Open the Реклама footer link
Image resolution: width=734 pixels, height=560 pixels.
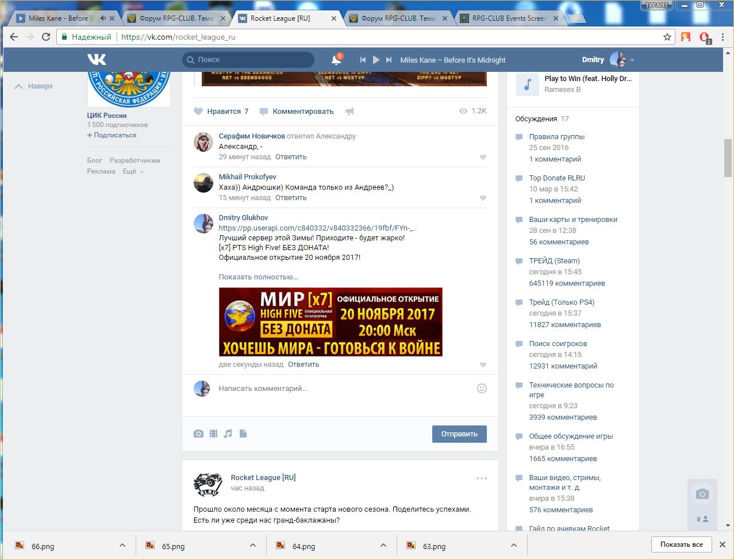[101, 171]
